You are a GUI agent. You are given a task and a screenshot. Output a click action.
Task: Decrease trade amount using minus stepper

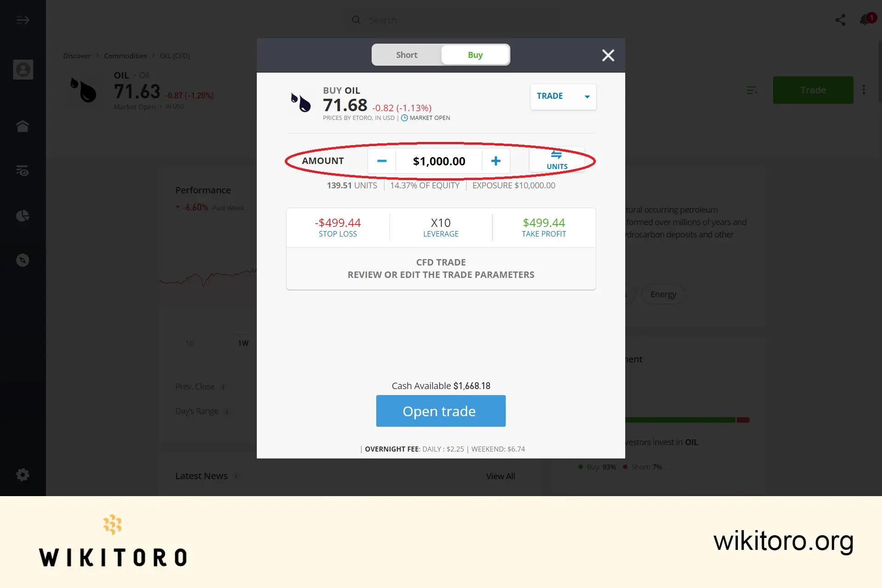[381, 160]
